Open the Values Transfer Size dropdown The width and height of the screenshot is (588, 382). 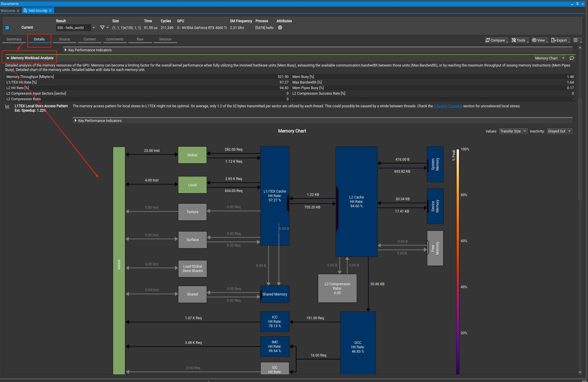513,131
